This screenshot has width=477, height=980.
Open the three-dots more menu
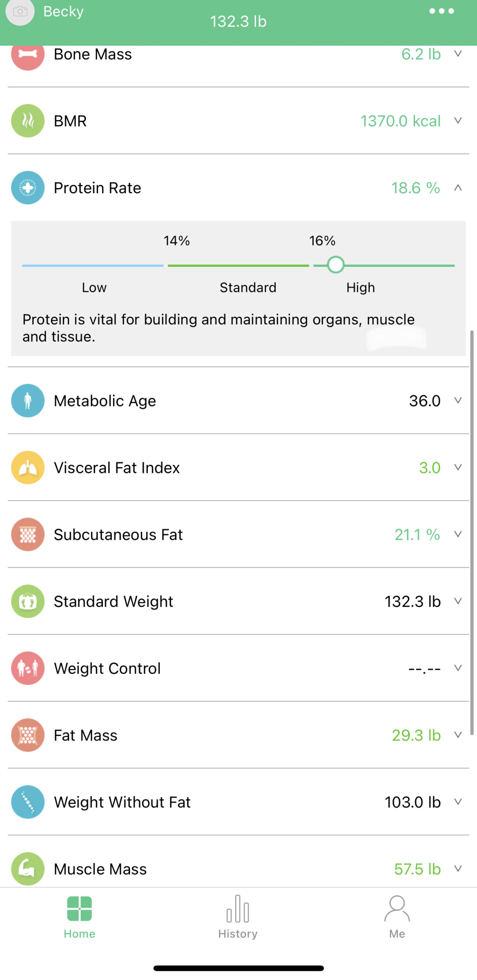(441, 11)
